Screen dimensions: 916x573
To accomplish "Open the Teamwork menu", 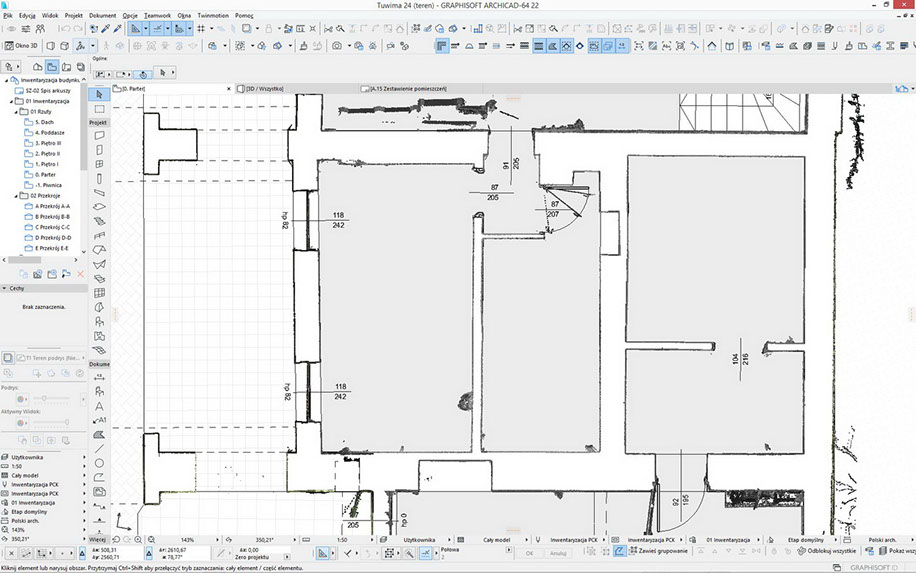I will [x=156, y=16].
